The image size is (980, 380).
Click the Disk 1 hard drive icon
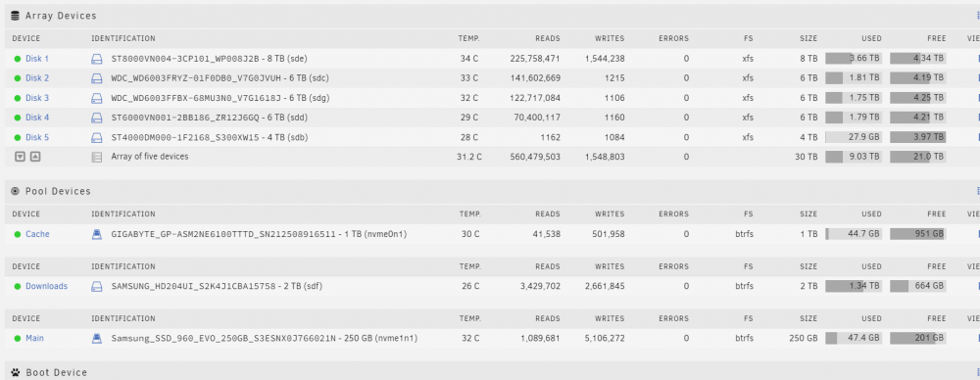click(x=96, y=59)
